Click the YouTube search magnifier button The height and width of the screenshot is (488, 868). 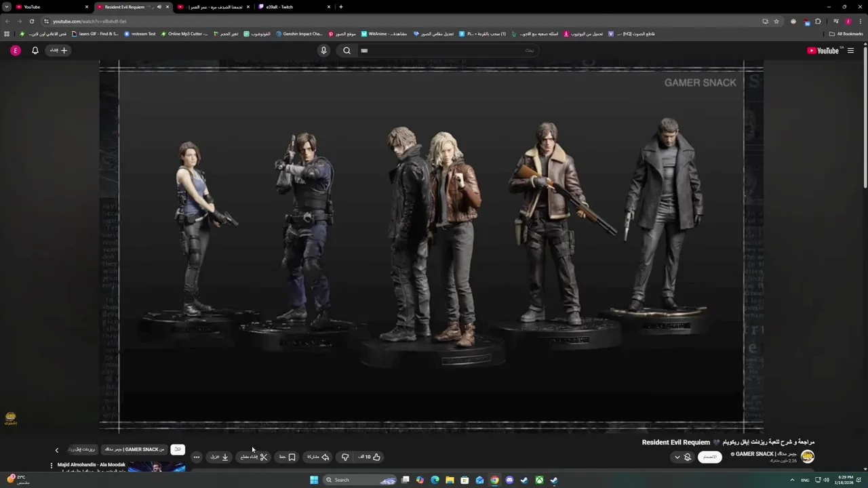[347, 50]
